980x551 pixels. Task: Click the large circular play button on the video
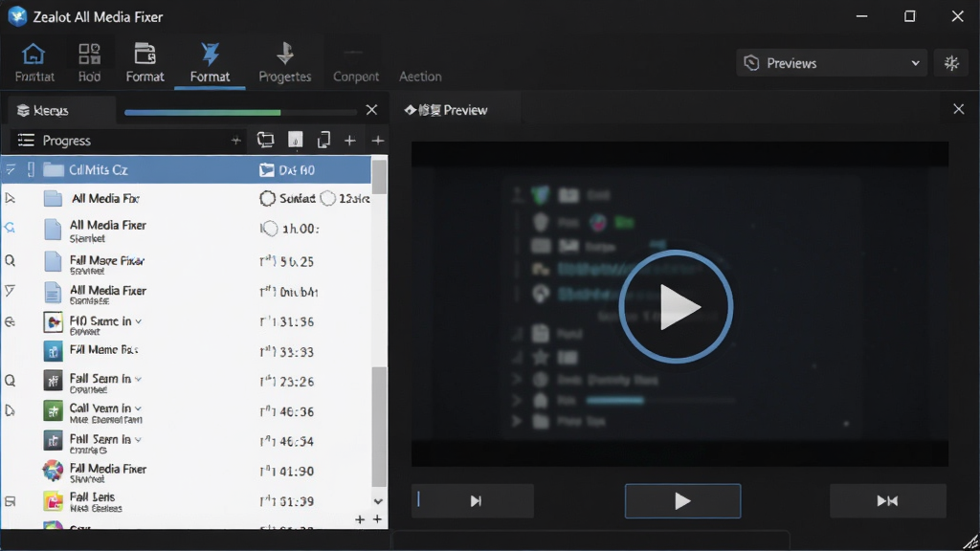(676, 306)
